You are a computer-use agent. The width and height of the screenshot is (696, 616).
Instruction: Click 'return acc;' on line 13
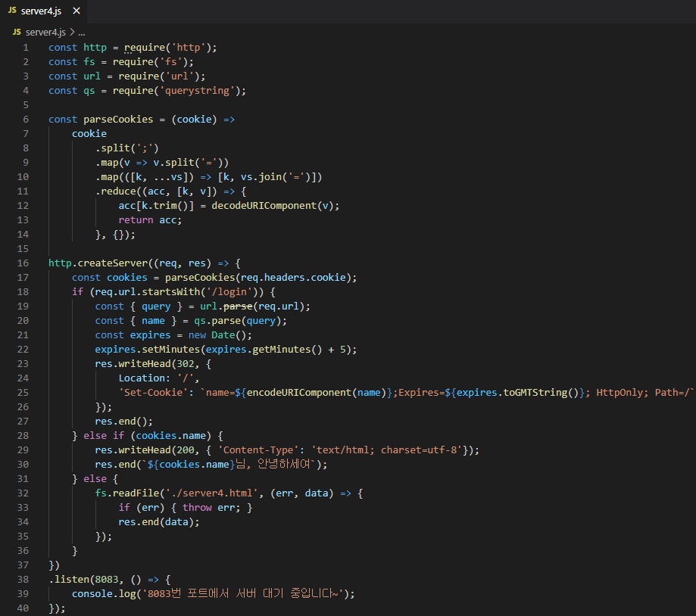click(150, 220)
